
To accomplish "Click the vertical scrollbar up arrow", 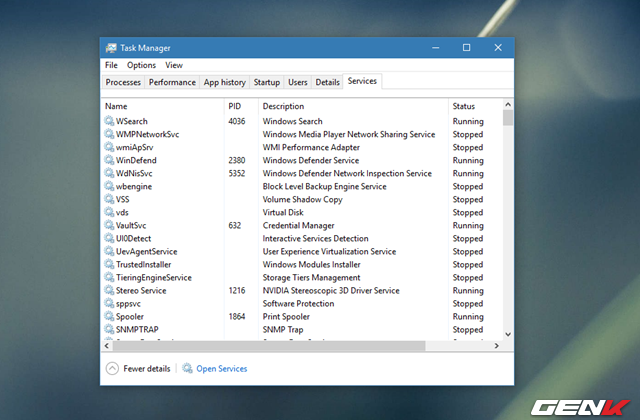I will 508,104.
